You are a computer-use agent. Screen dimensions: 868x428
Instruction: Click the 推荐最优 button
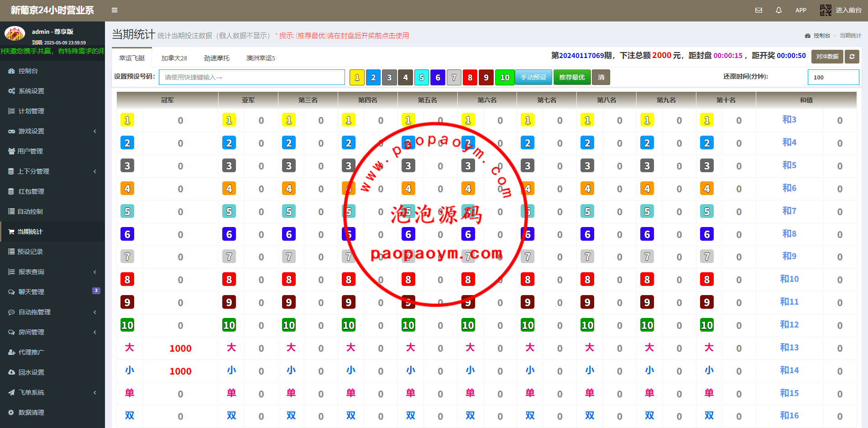click(572, 78)
